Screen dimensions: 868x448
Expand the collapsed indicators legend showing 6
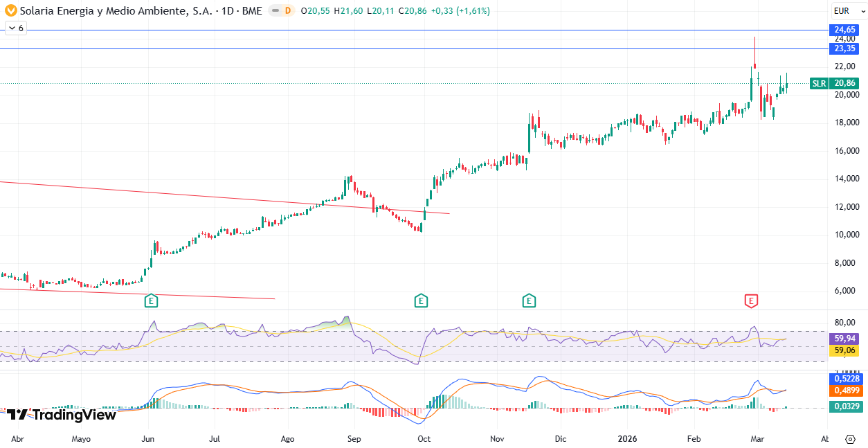coord(15,28)
